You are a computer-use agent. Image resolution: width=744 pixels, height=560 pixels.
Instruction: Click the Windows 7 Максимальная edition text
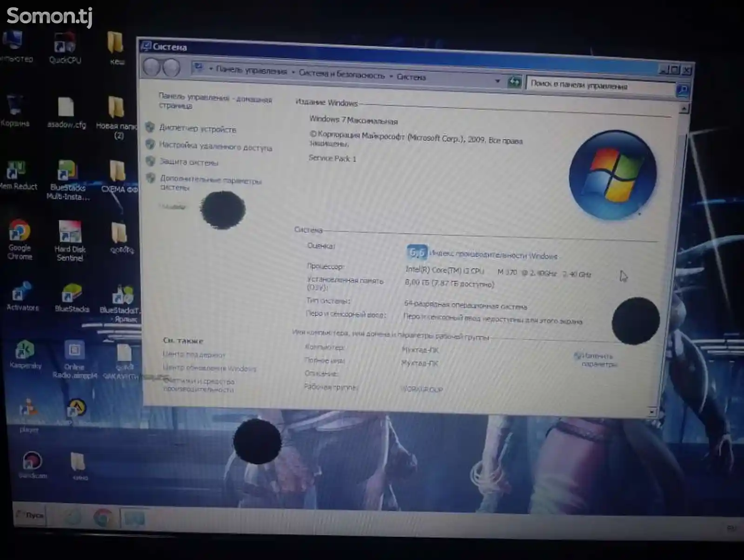coord(353,120)
